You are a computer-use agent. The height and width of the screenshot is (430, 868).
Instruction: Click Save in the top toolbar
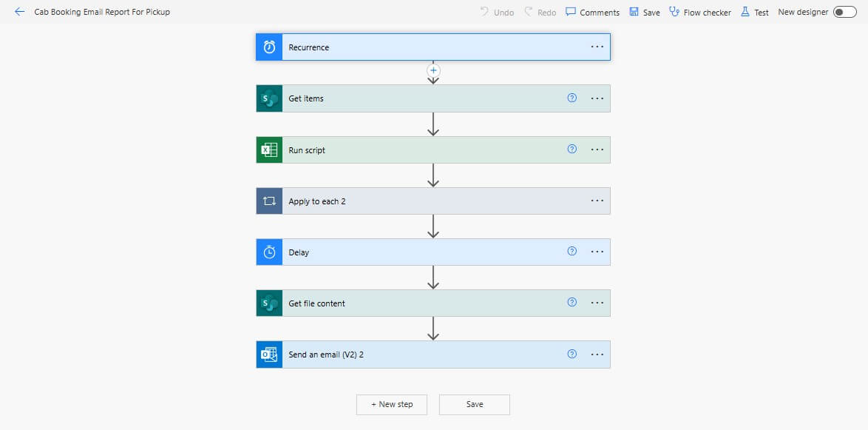[644, 12]
